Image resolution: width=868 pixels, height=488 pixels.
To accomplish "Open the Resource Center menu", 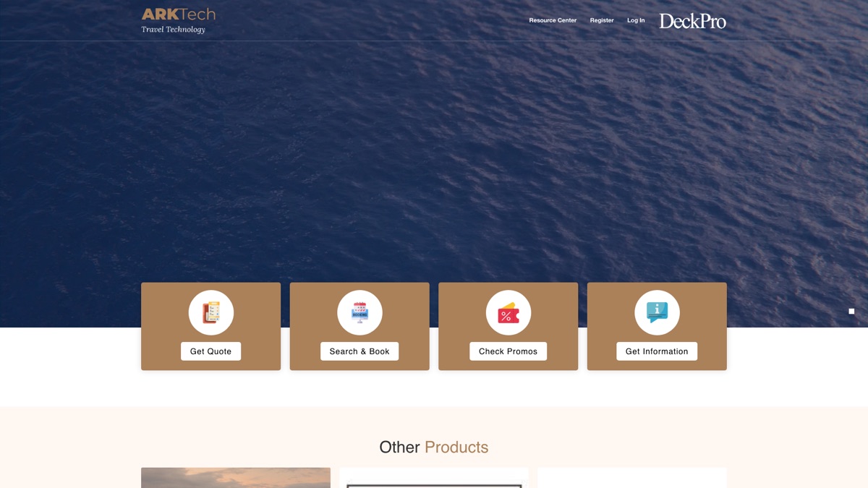I will point(553,20).
